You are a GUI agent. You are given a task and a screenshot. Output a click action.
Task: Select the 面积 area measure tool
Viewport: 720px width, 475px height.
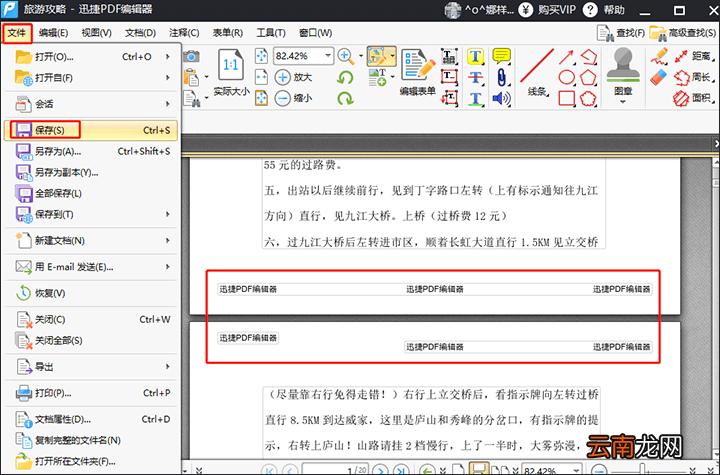pyautogui.click(x=693, y=98)
